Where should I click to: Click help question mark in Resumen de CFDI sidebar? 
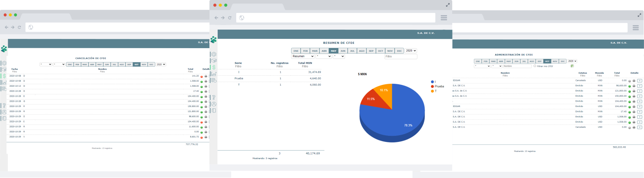point(214,97)
